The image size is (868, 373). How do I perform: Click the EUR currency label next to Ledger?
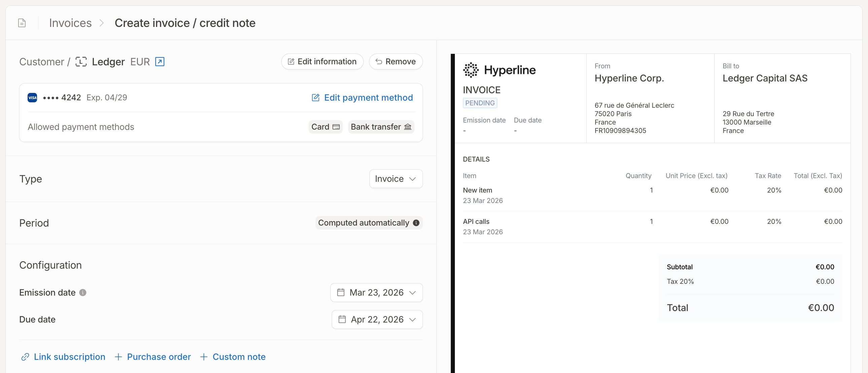tap(140, 62)
